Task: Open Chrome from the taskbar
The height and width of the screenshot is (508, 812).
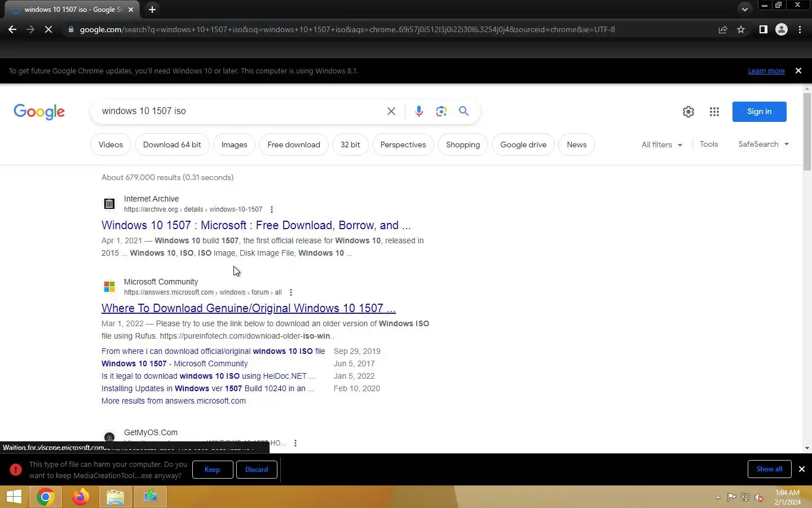Action: 46,497
